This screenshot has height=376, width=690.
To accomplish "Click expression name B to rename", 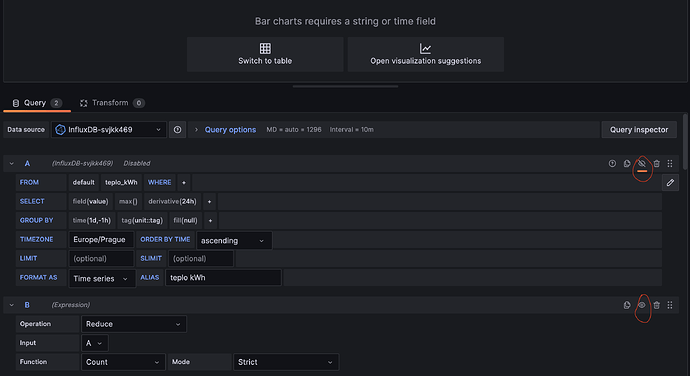I will [27, 305].
